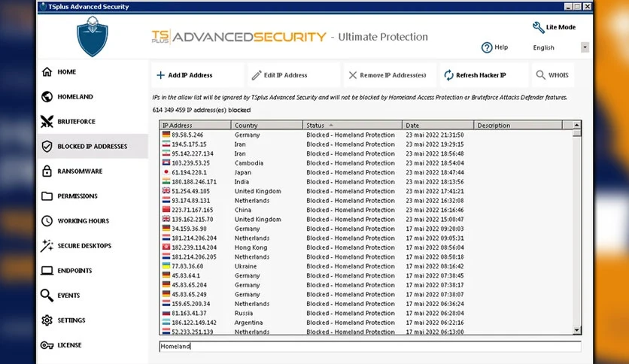Select the row for IP 159.65.200.34

366,304
